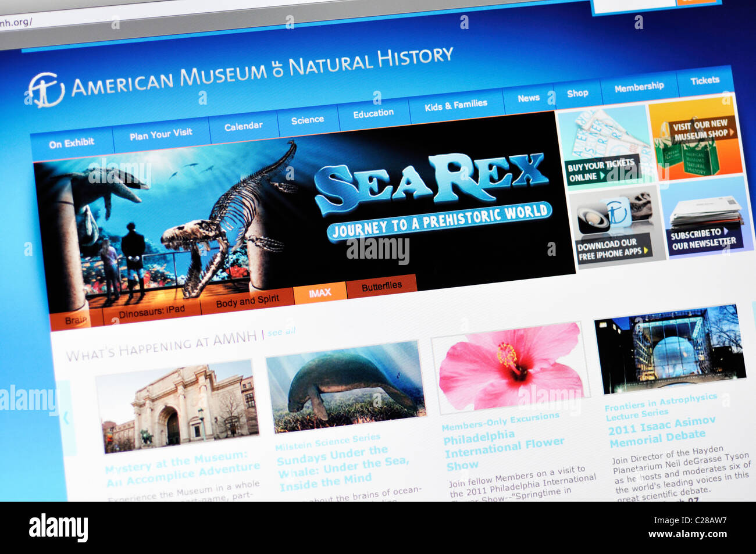Click the 'Members-Only Excursions' label
Screen dimensions: 756x554
[500, 421]
